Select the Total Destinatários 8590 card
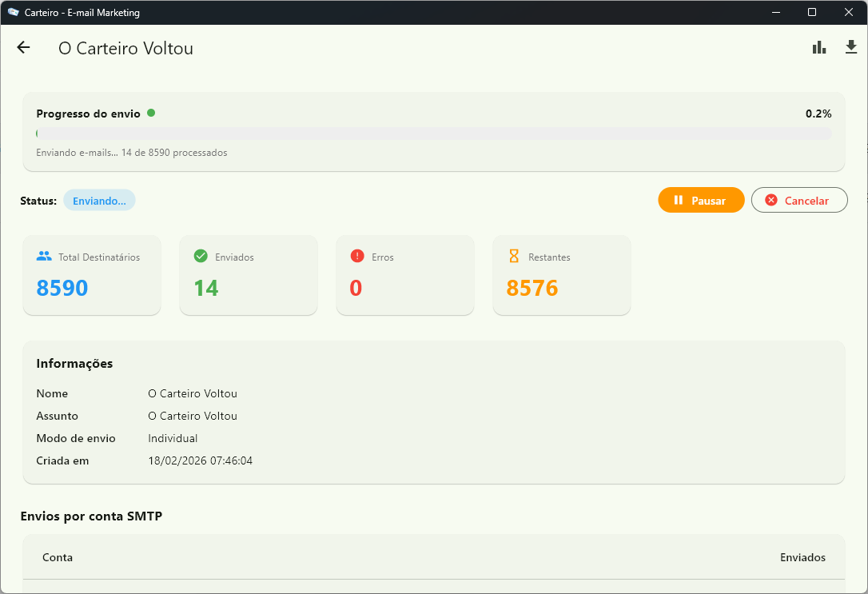Image resolution: width=868 pixels, height=594 pixels. (92, 275)
